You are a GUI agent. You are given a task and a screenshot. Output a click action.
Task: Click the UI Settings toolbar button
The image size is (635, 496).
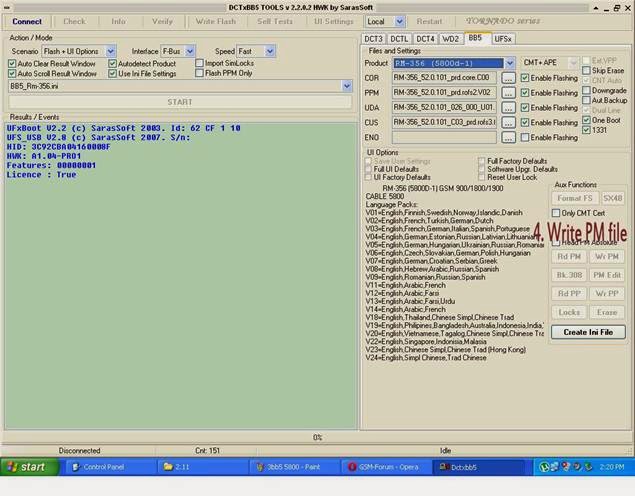[x=333, y=21]
